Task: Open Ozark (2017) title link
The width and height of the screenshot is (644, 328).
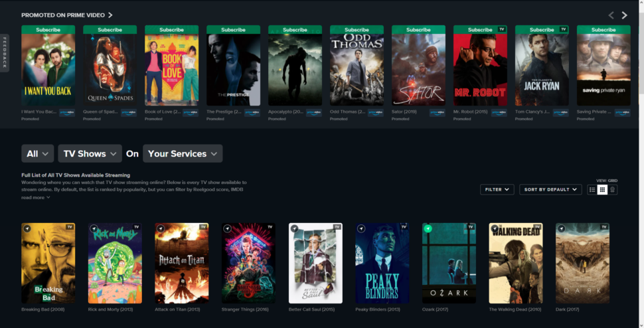Action: 435,309
